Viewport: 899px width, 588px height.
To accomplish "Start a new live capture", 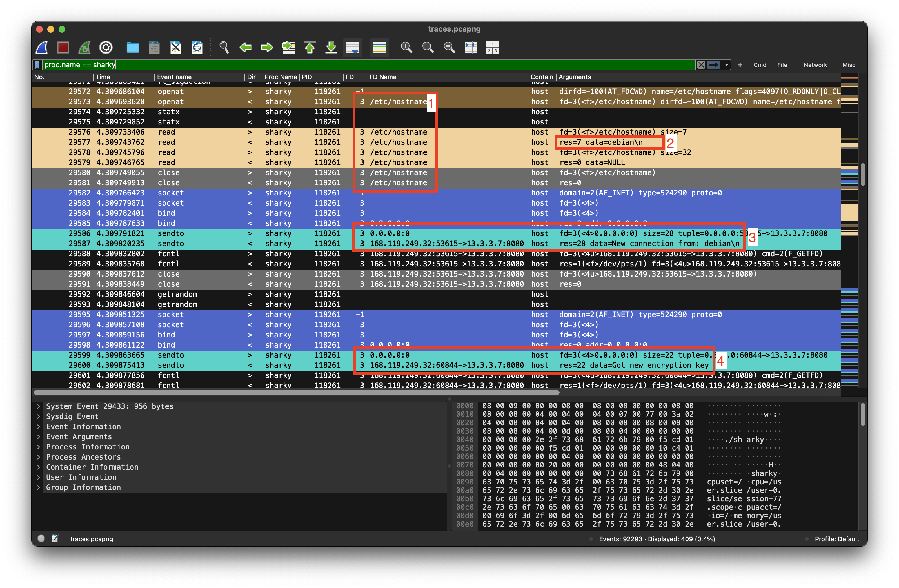I will [42, 47].
